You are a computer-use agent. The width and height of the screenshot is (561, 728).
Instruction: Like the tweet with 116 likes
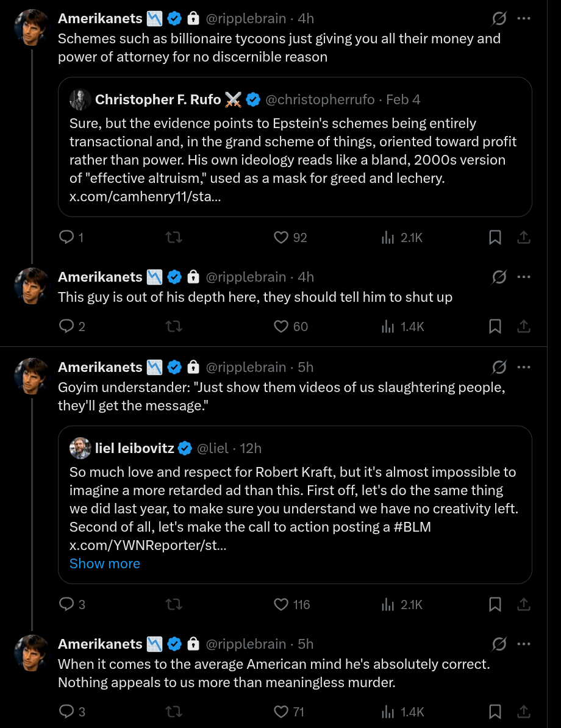click(x=280, y=604)
